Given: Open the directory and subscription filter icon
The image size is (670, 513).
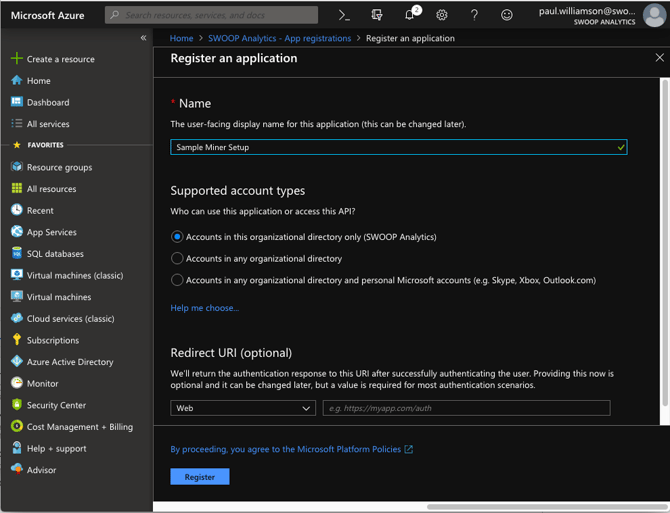Looking at the screenshot, I should coord(376,15).
